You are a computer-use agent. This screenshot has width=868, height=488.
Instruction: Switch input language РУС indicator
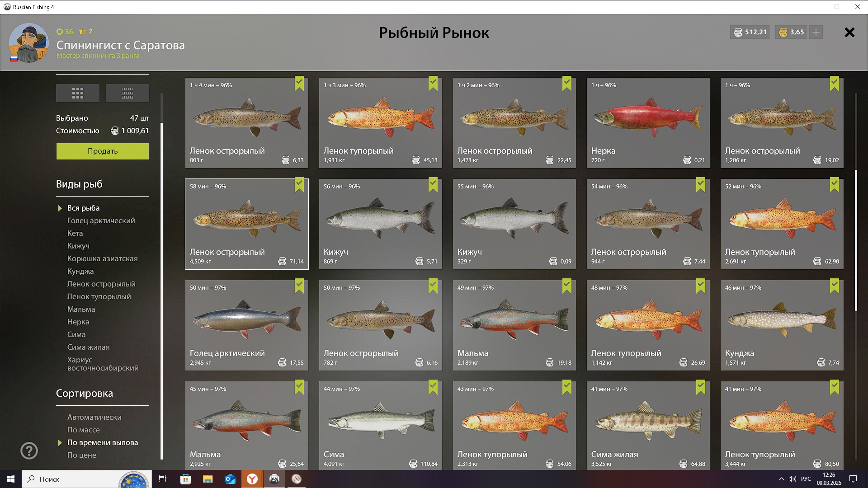(x=806, y=479)
